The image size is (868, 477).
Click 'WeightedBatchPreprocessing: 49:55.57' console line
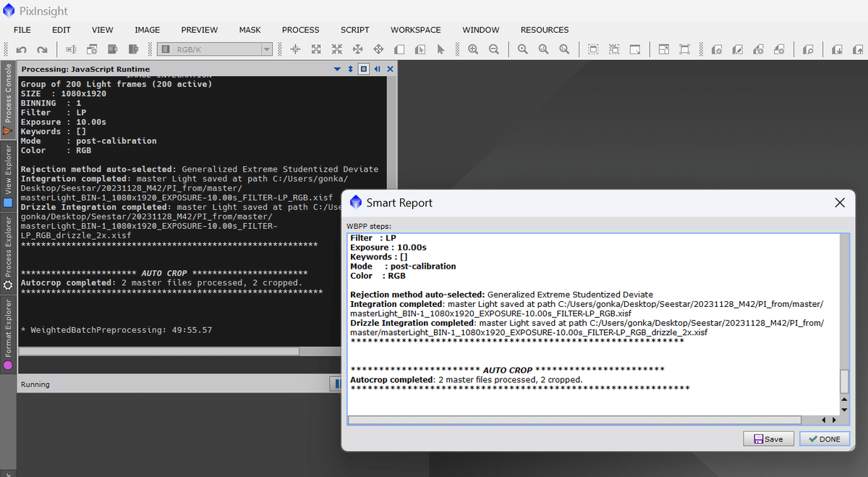click(x=116, y=330)
